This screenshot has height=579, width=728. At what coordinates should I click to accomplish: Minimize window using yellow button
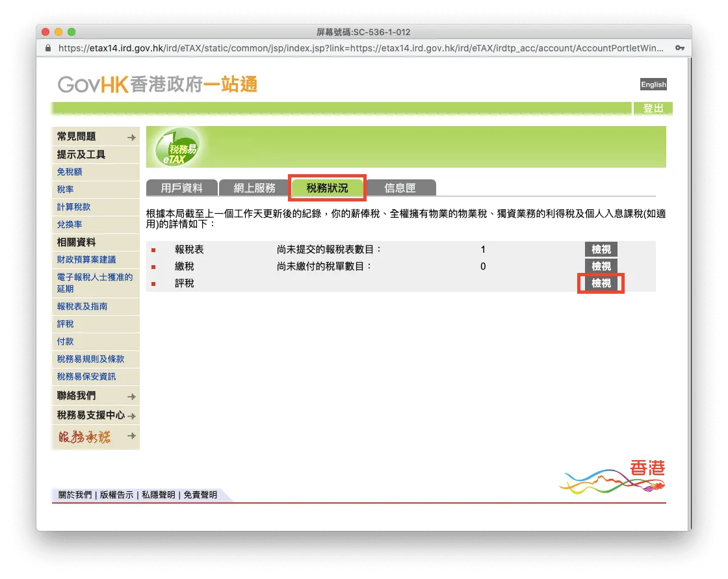pos(58,32)
